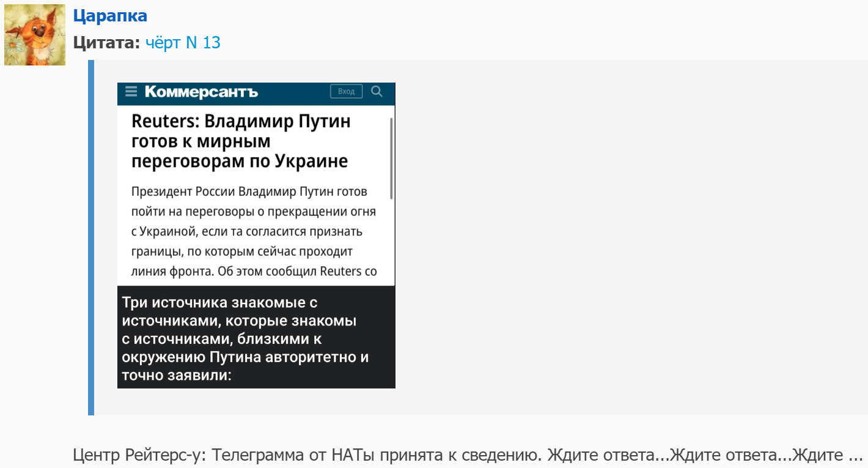868x468 pixels.
Task: Follow the quoted author link чёрт N 13
Action: (183, 43)
